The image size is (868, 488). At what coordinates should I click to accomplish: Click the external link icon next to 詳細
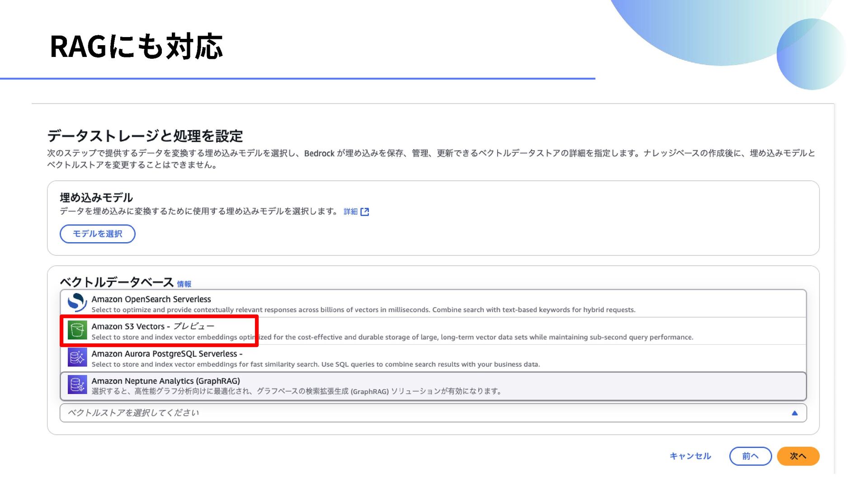365,211
